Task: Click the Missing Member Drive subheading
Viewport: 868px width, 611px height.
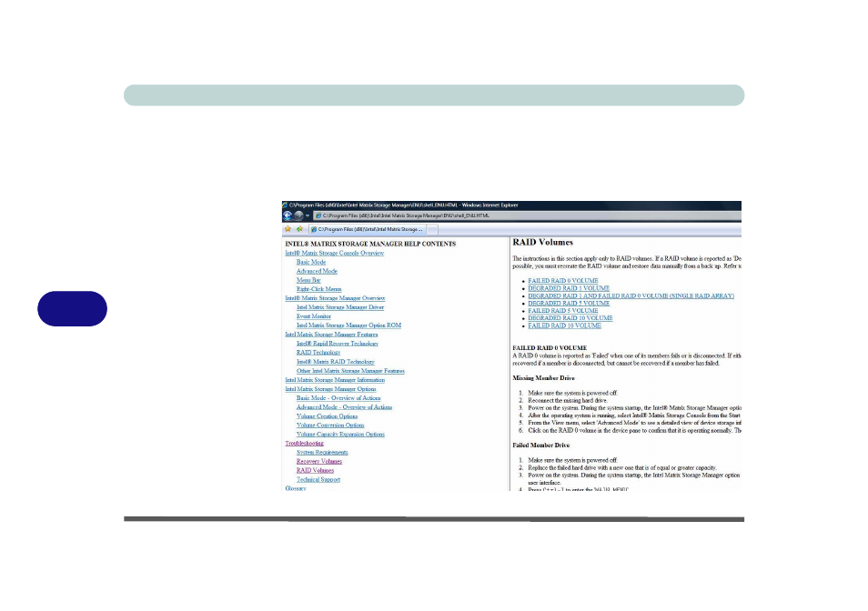Action: tap(543, 378)
